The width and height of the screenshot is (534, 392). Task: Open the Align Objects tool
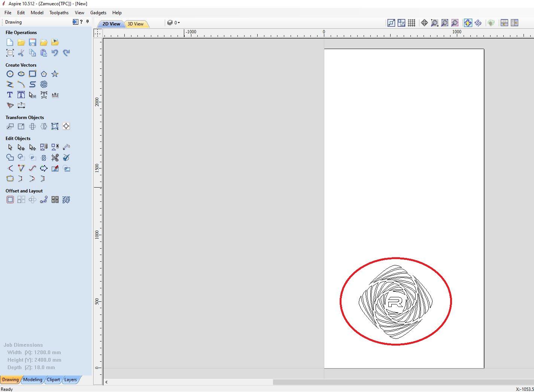(x=66, y=126)
